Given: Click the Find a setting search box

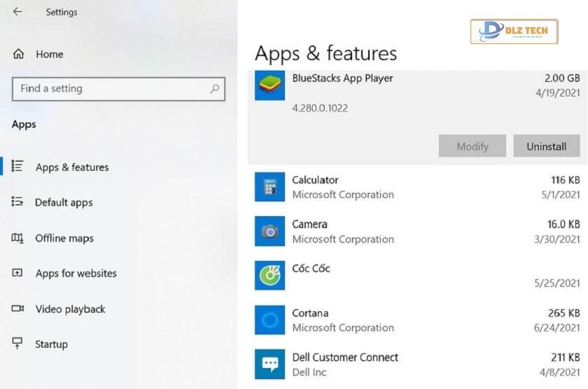Looking at the screenshot, I should pyautogui.click(x=112, y=89).
